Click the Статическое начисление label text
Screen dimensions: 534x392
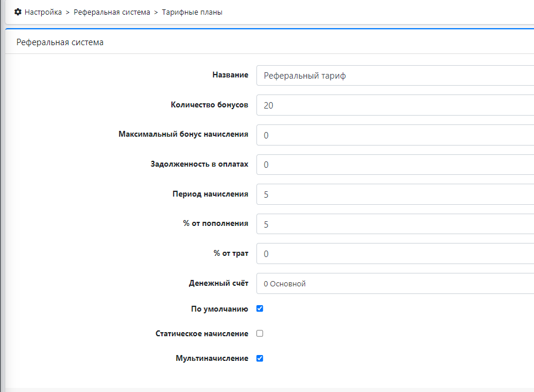(201, 333)
